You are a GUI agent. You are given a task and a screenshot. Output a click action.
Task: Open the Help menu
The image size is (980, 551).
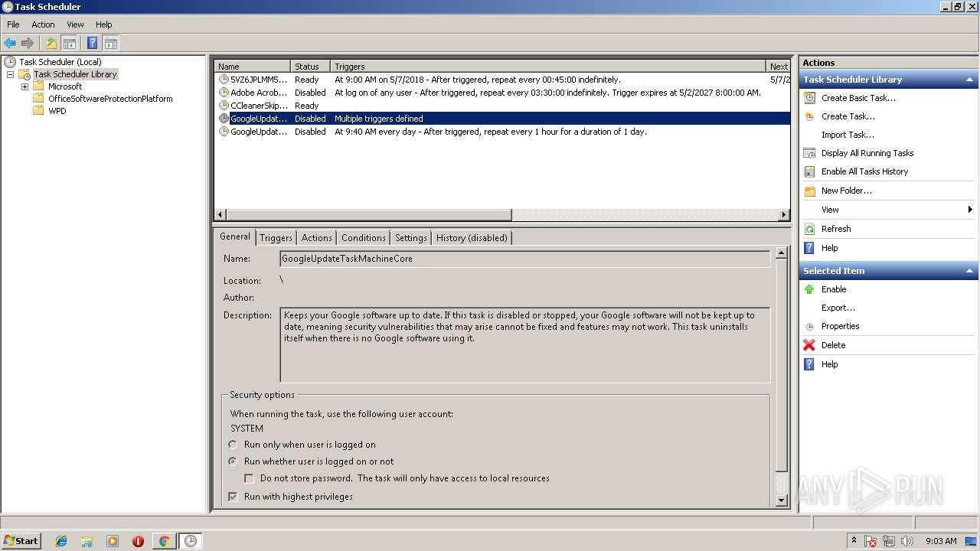[104, 24]
